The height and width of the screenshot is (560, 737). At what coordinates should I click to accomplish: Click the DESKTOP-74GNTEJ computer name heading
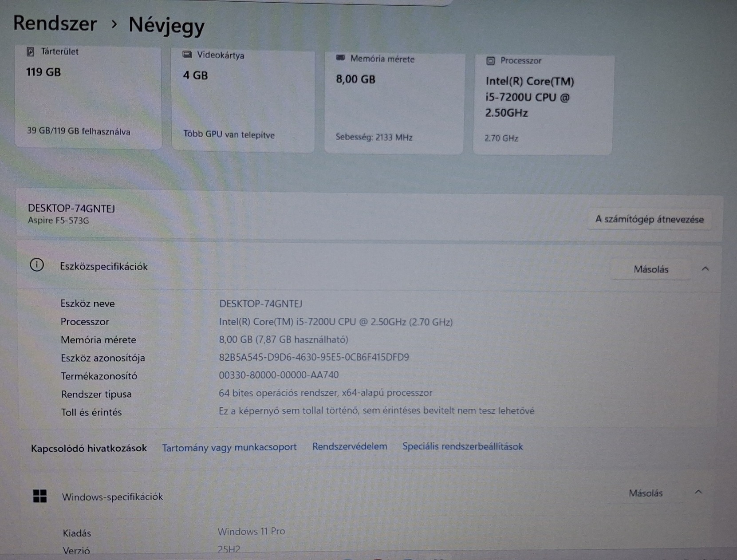click(x=71, y=208)
